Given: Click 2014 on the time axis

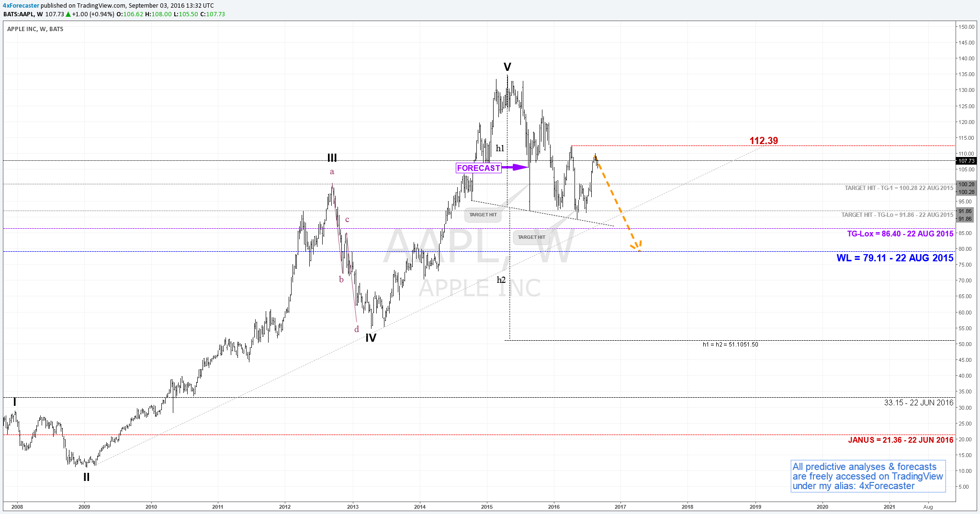Looking at the screenshot, I should (x=420, y=507).
